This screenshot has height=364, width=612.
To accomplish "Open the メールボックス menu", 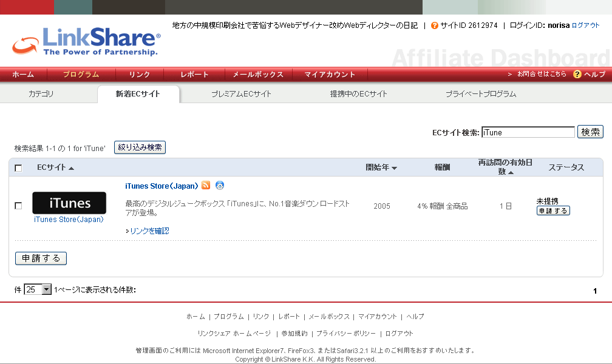I will [258, 75].
